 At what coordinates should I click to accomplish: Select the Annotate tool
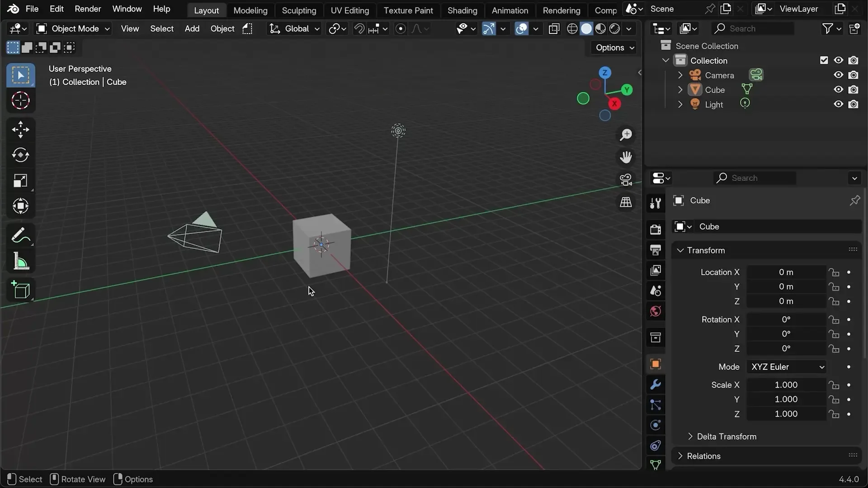coord(20,235)
